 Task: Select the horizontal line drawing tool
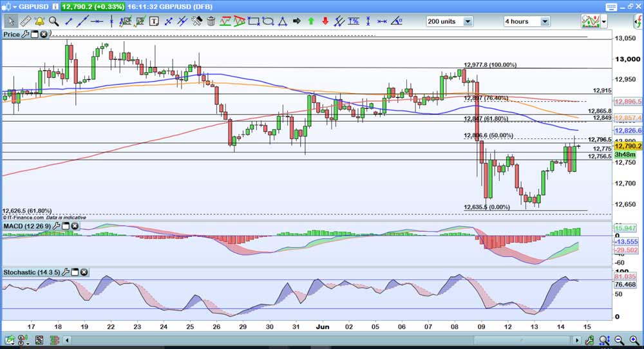coord(97,21)
